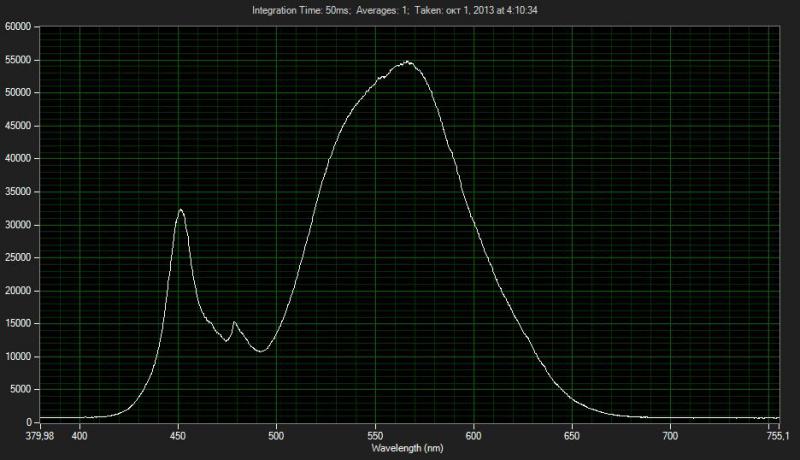The image size is (800, 460).
Task: Click the Wavelength (nm) axis title
Action: click(405, 448)
